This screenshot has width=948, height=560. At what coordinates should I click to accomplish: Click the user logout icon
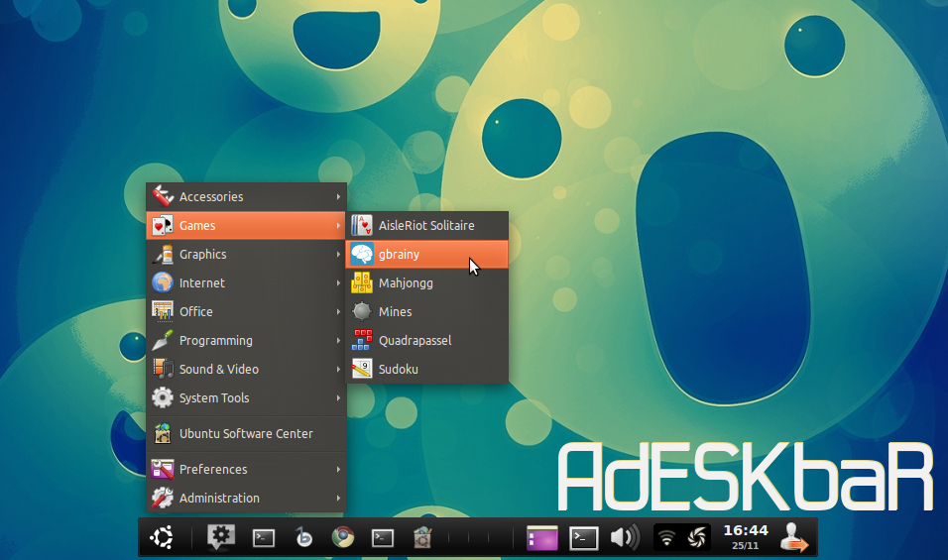[x=794, y=537]
